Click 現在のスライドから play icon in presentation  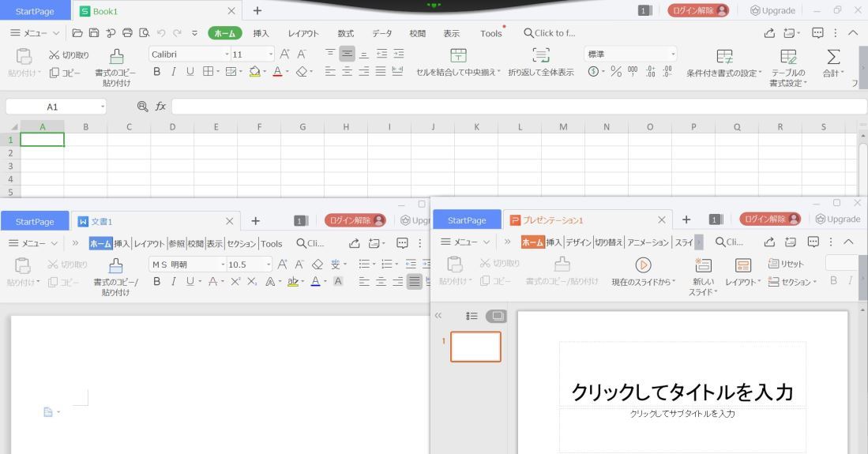643,265
